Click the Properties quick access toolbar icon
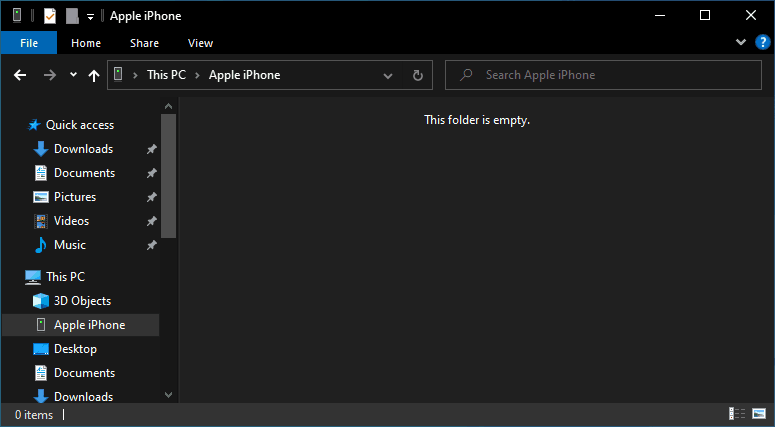775x427 pixels. [50, 16]
